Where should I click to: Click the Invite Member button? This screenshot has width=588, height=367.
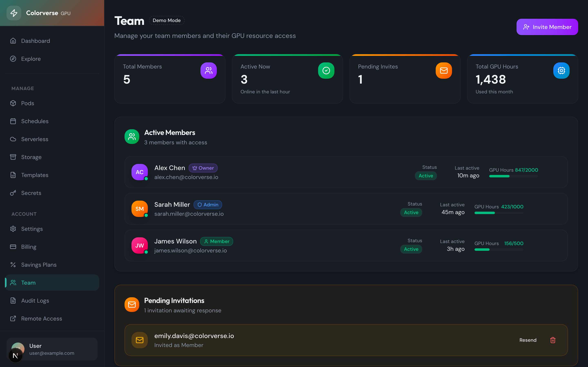547,27
